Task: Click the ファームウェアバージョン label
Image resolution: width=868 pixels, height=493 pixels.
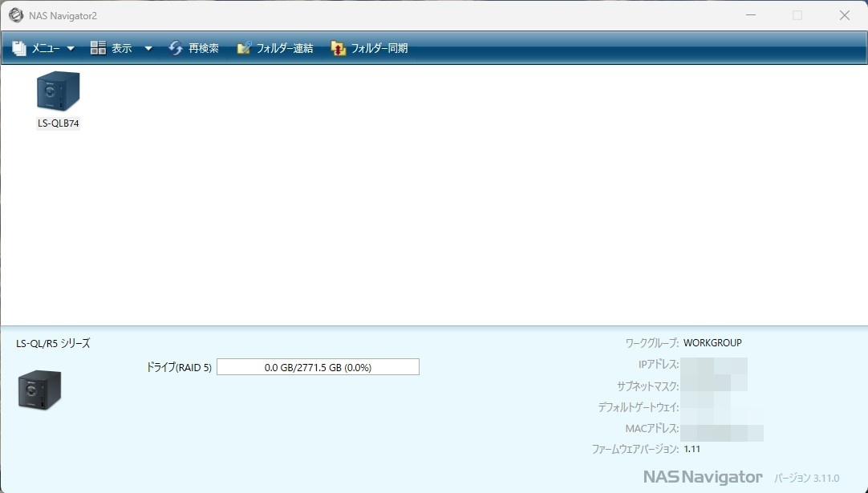Action: point(635,449)
